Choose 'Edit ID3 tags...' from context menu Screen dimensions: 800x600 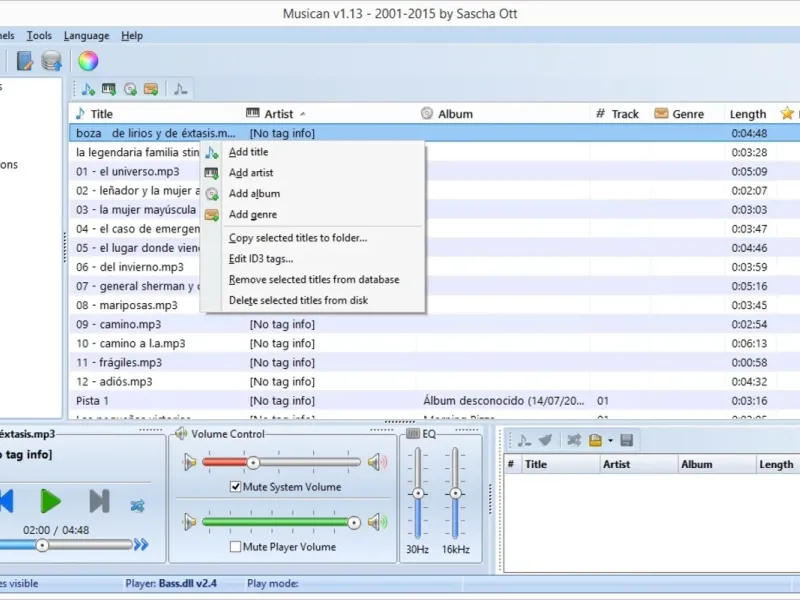260,259
